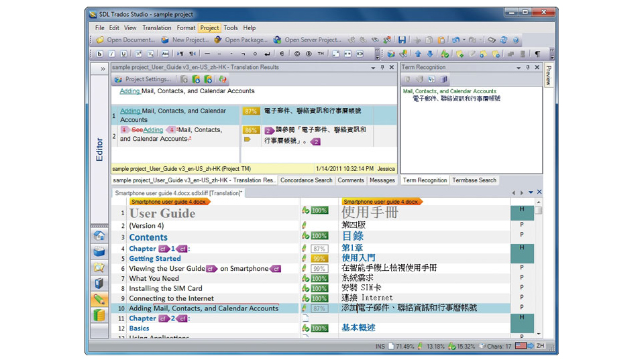Viewport: 644px width, 362px height.
Task: Open the Undo history dropdown arrow
Action: click(464, 40)
